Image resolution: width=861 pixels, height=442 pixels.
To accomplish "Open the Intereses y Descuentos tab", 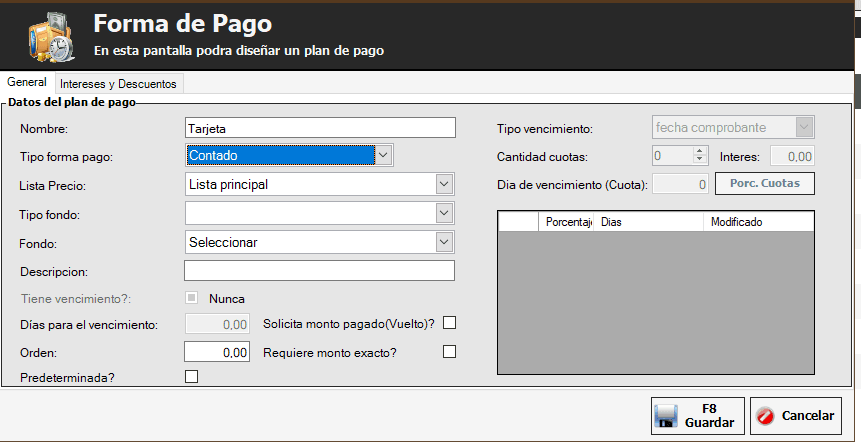I will [x=118, y=84].
